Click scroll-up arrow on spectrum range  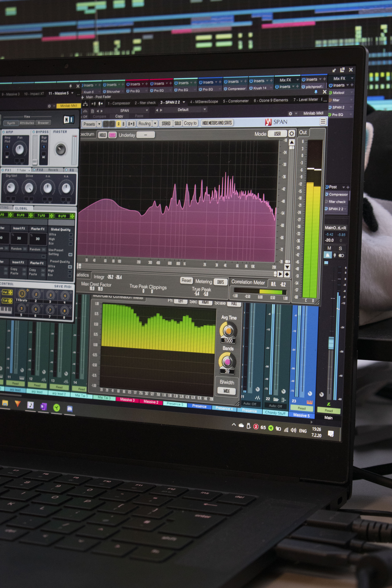292,142
